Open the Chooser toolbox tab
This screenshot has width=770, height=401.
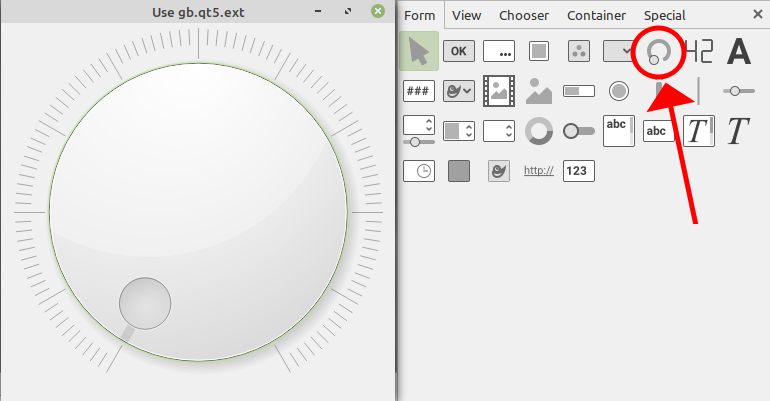coord(524,15)
